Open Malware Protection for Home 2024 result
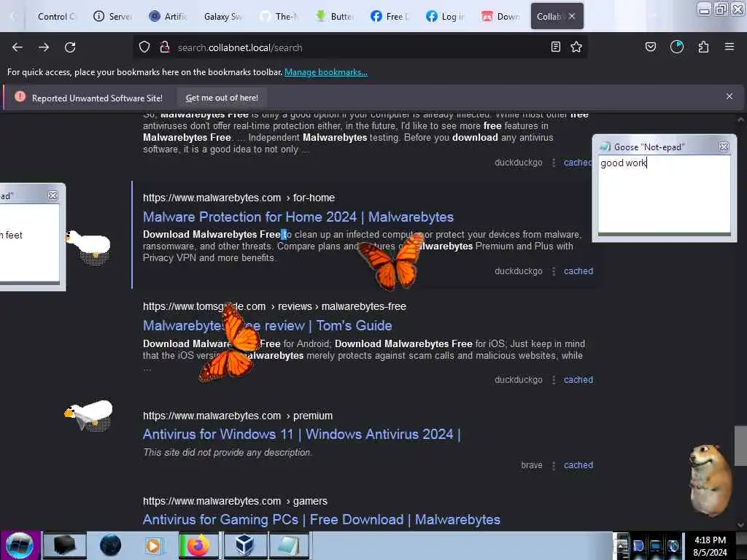This screenshot has width=747, height=560. [x=298, y=217]
